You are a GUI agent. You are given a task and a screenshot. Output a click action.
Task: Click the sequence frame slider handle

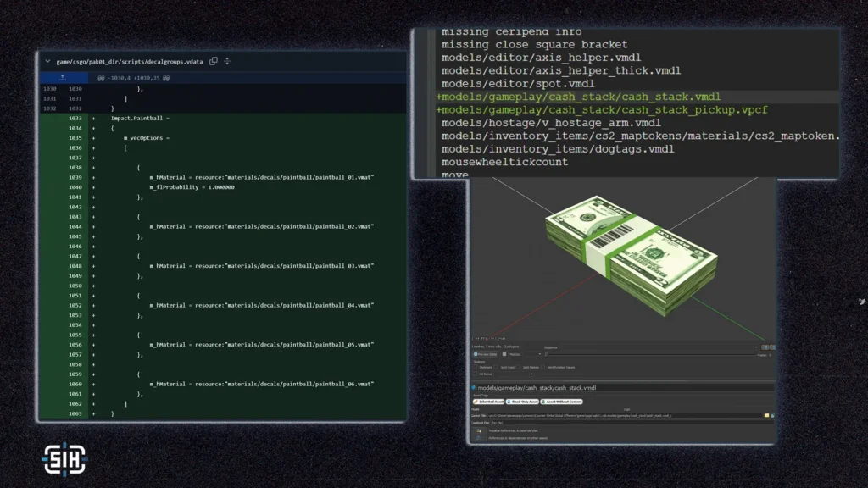pos(547,353)
